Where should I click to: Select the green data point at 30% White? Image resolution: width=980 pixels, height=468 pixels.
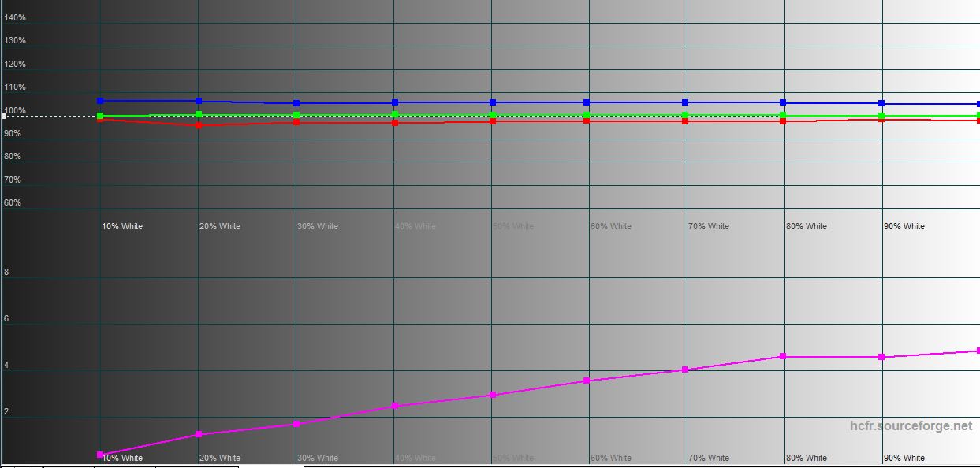click(x=296, y=115)
